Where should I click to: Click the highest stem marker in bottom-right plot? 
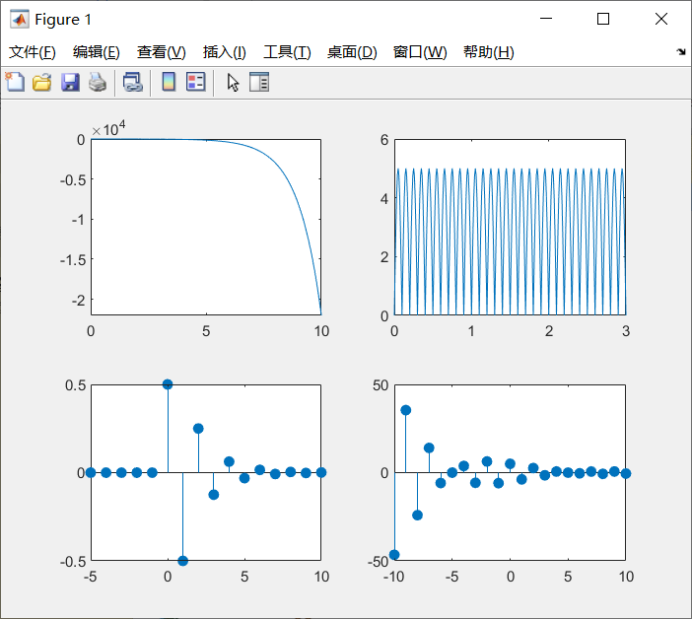[x=406, y=410]
